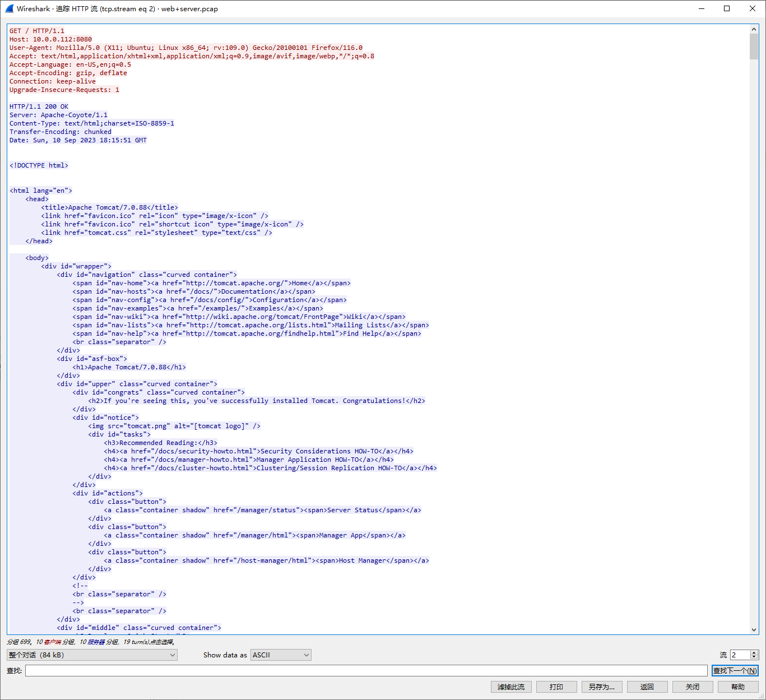Click the Security Considerations HOW-TO line

[258, 451]
